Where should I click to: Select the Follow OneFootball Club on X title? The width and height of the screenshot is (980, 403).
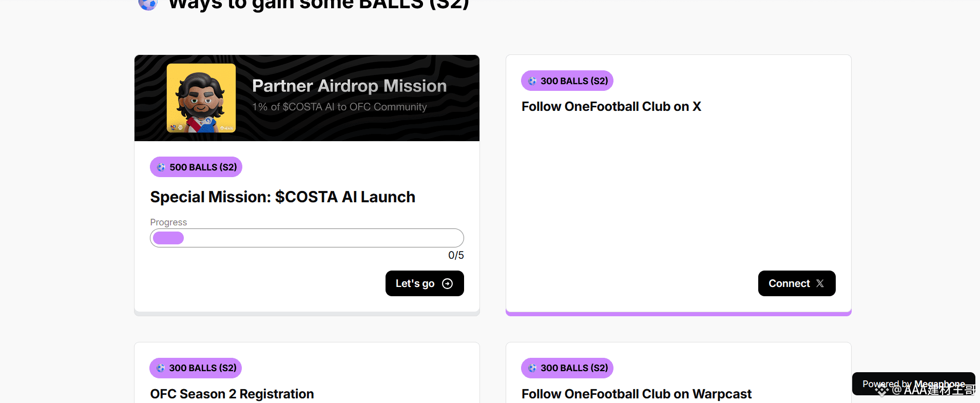coord(611,107)
